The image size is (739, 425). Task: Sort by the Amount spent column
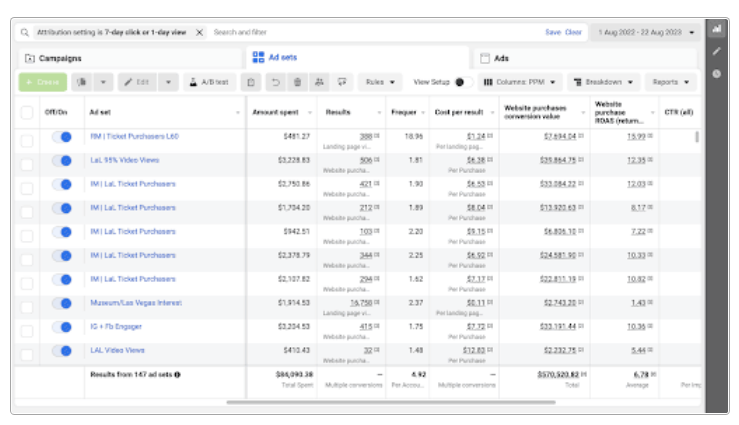(x=276, y=112)
